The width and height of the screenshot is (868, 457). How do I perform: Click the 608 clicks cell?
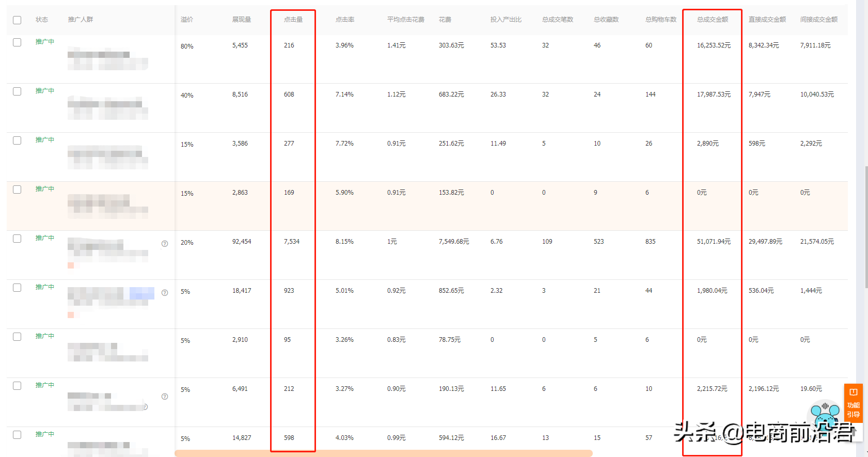(289, 94)
